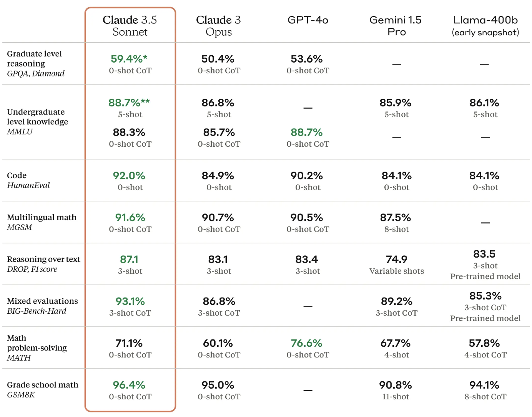Select the Grade school math GSM8K label
The height and width of the screenshot is (417, 532).
click(42, 389)
